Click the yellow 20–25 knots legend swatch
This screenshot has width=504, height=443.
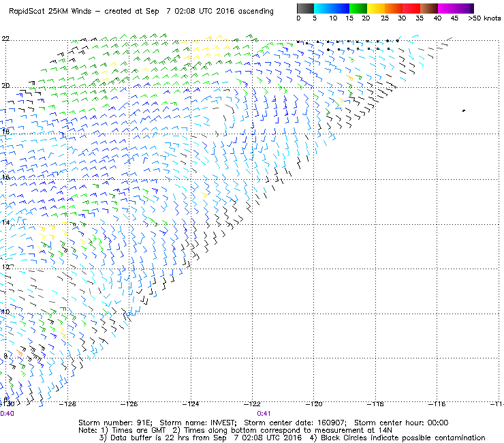coord(376,8)
